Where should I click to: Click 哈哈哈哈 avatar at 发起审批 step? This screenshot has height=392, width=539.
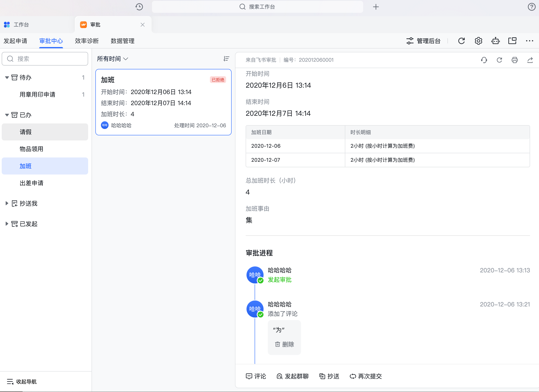pos(255,275)
